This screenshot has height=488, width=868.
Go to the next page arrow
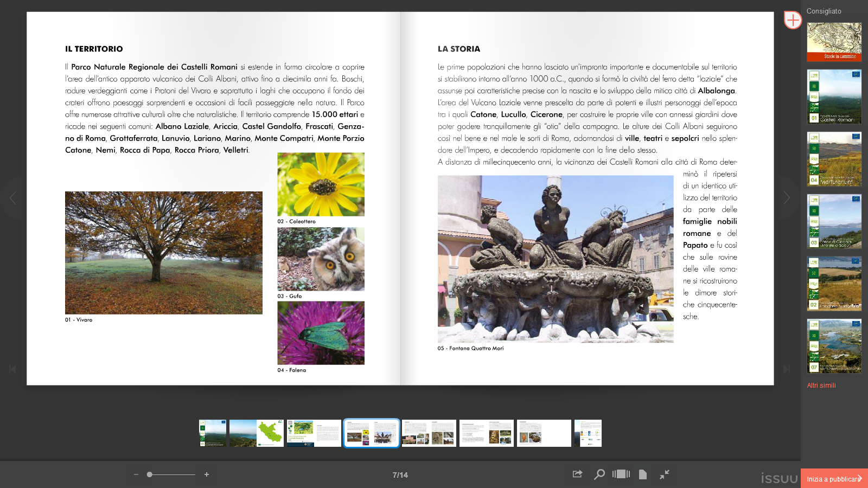[786, 198]
